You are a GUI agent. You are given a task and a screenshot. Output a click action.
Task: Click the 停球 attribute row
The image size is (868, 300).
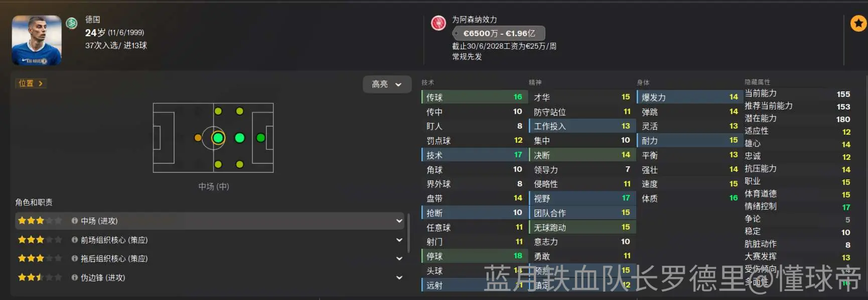(474, 256)
